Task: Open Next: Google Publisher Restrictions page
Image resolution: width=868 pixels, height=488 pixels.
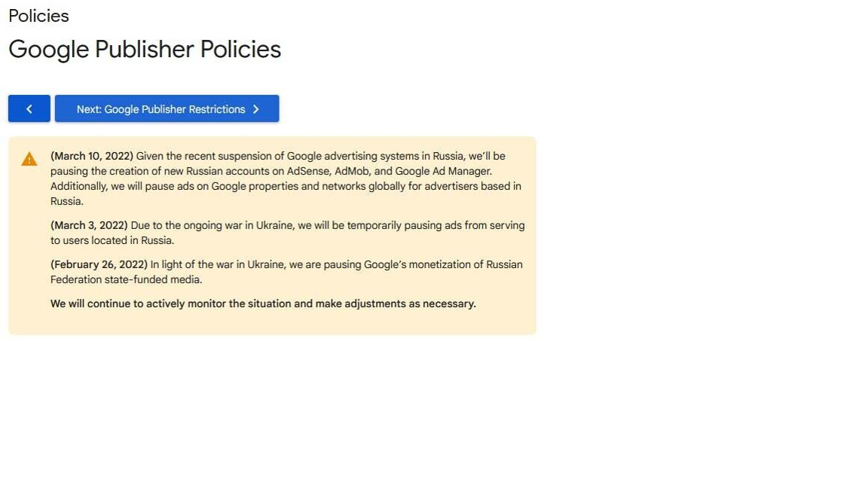Action: click(x=167, y=108)
